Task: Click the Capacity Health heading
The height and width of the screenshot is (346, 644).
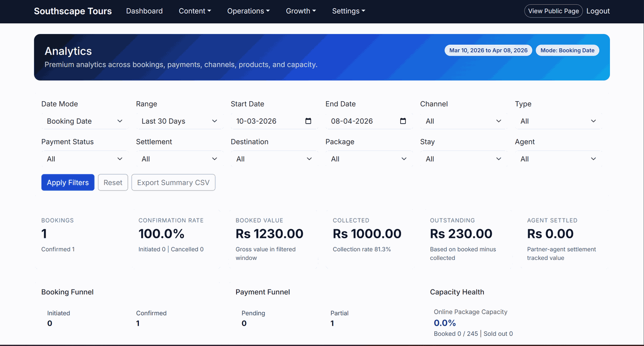Action: 457,292
